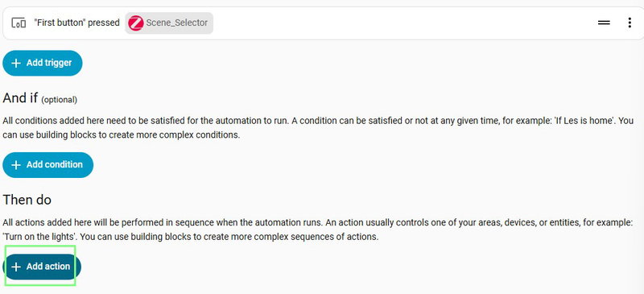Add a new trigger
This screenshot has width=644, height=294.
[43, 63]
